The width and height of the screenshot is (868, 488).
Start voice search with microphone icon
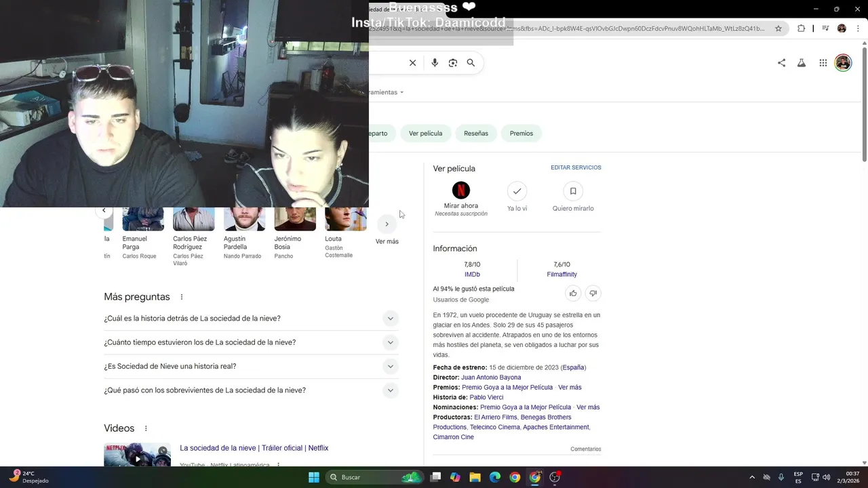pyautogui.click(x=435, y=63)
